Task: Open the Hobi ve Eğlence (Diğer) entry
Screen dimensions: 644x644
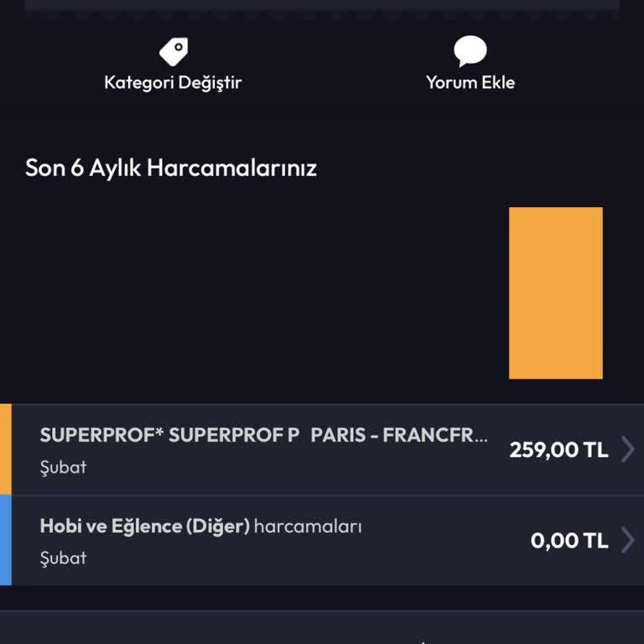Action: tap(144, 527)
